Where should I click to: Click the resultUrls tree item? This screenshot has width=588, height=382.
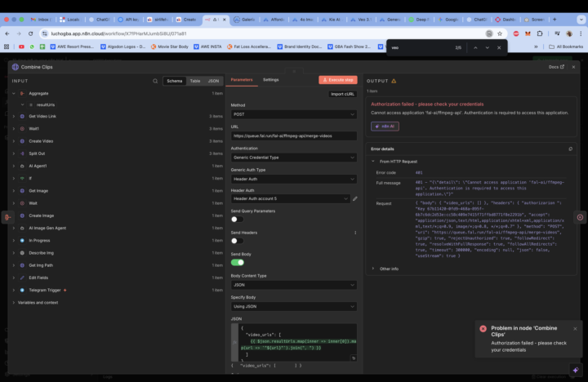click(46, 105)
